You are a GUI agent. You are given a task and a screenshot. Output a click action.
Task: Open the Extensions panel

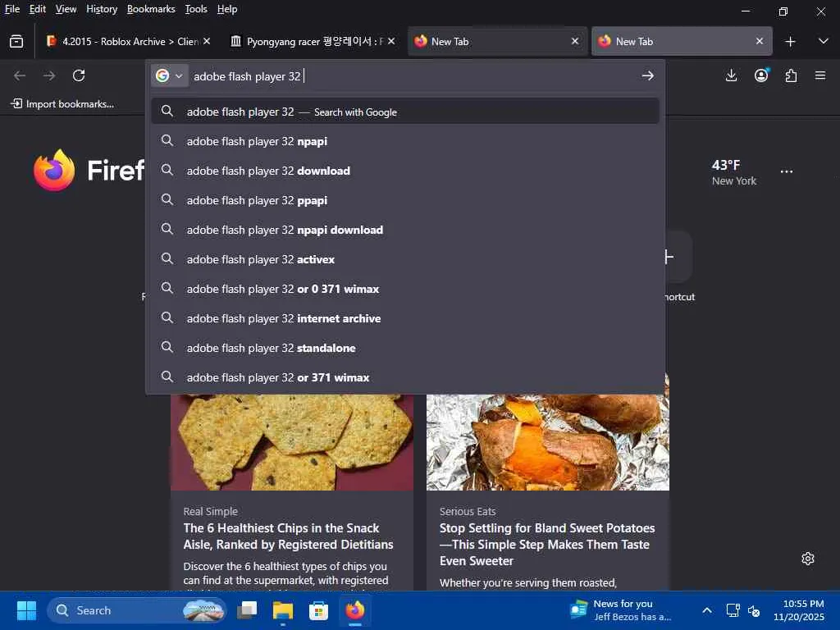792,75
